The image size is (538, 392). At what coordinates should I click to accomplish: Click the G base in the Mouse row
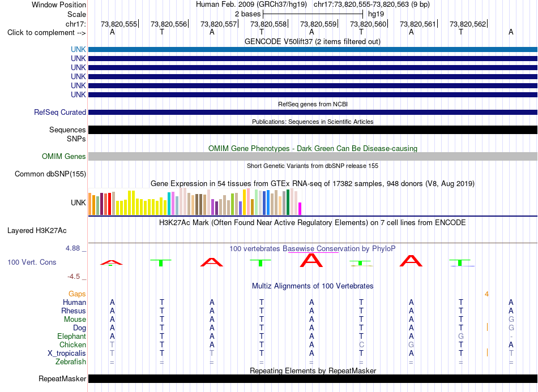pos(511,320)
